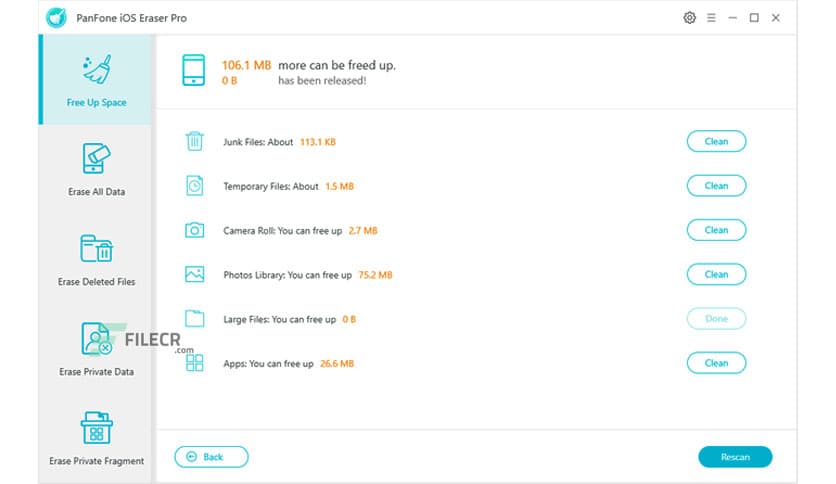Go Back to the previous screen
Image resolution: width=836 pixels, height=484 pixels.
click(x=211, y=457)
